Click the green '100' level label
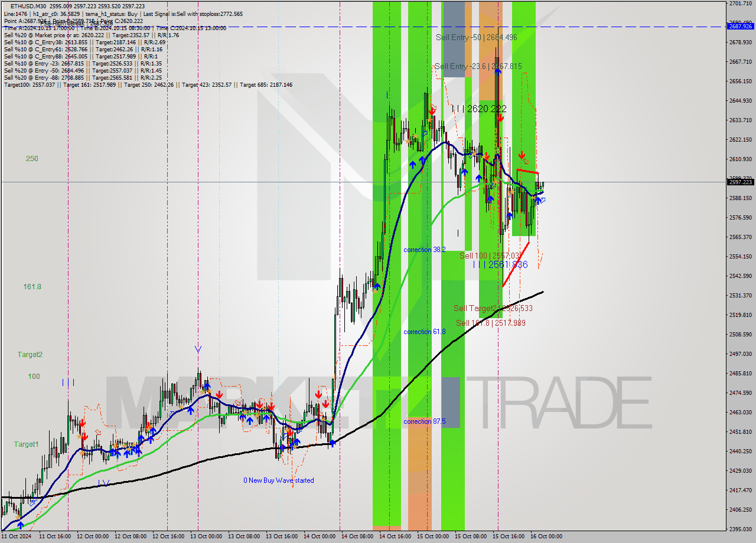 coord(34,377)
